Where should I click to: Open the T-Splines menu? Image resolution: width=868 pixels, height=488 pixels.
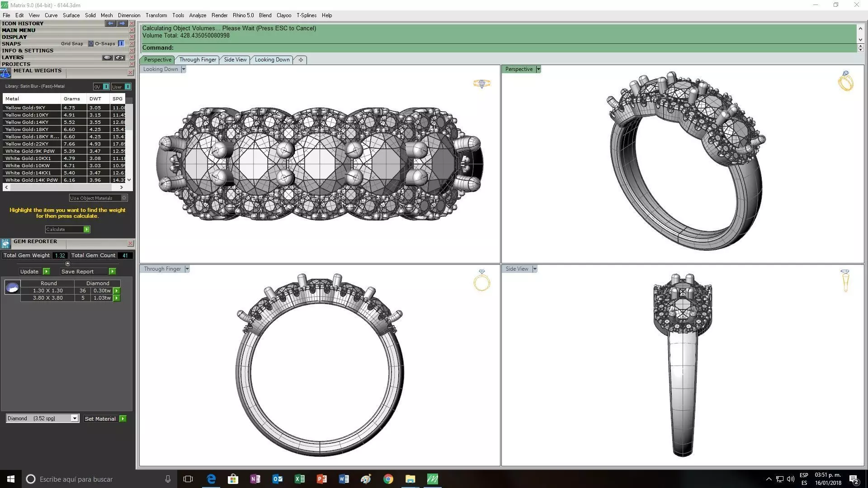[306, 15]
